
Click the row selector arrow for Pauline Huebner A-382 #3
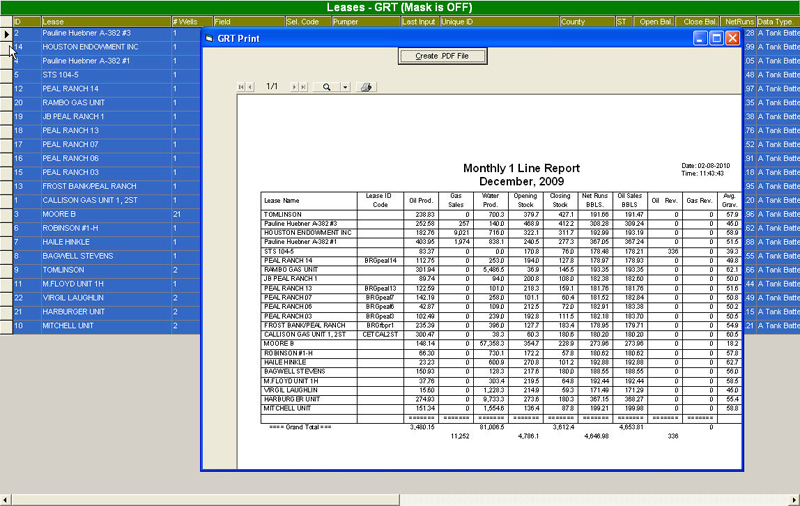pos(6,34)
